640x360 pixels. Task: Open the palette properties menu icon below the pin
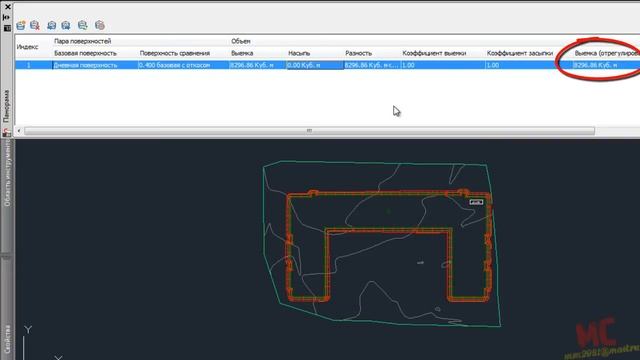tap(7, 28)
